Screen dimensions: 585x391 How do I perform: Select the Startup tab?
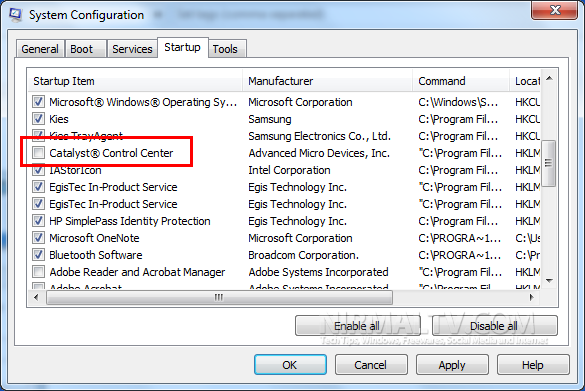tap(182, 47)
